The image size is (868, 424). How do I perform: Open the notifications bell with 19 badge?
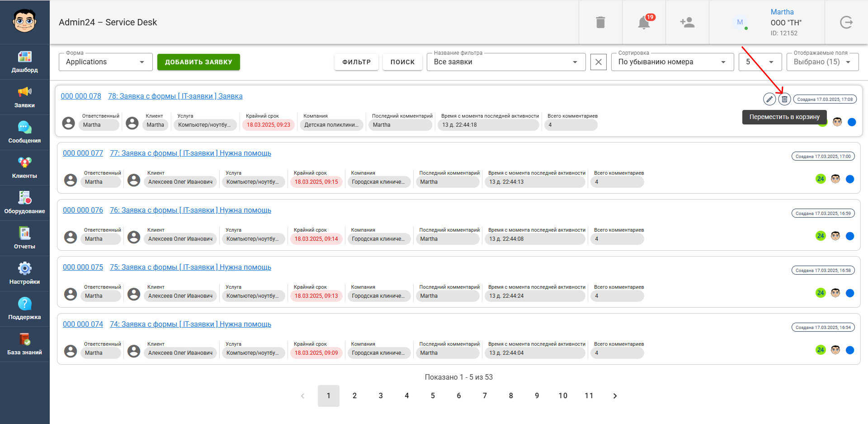tap(644, 22)
